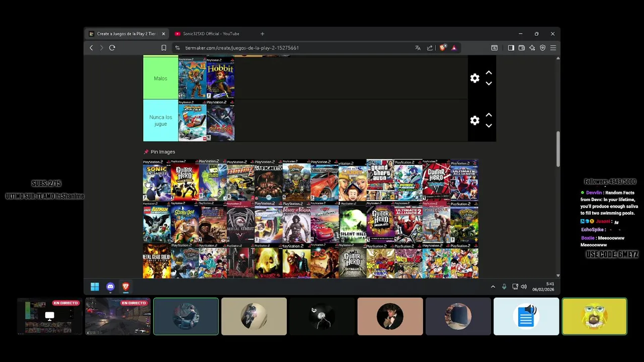Move the Nunca los jugue tier down
This screenshot has width=644, height=362.
tap(489, 126)
